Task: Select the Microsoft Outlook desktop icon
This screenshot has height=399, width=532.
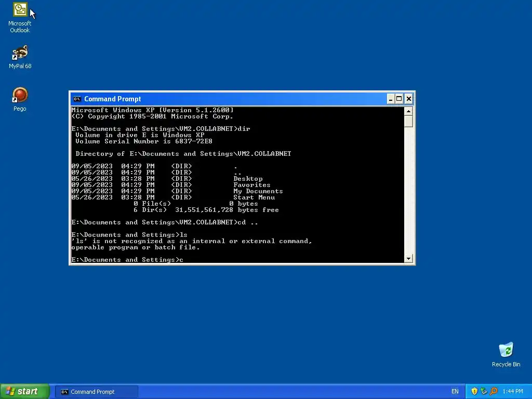Action: 20,18
